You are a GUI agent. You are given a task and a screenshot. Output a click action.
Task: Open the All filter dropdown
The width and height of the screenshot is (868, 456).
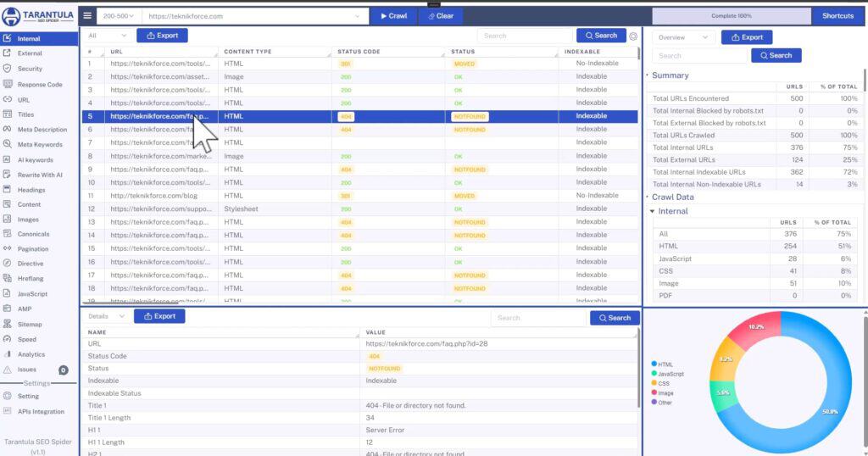click(x=108, y=36)
